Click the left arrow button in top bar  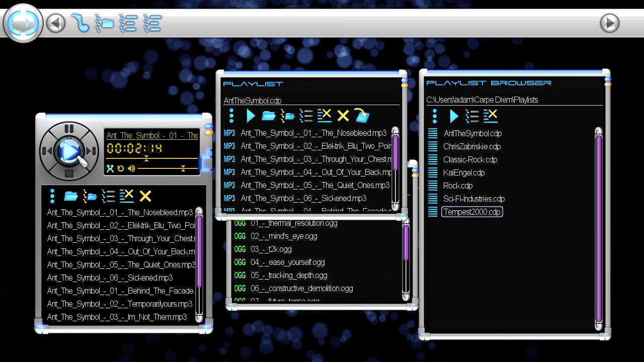[56, 23]
